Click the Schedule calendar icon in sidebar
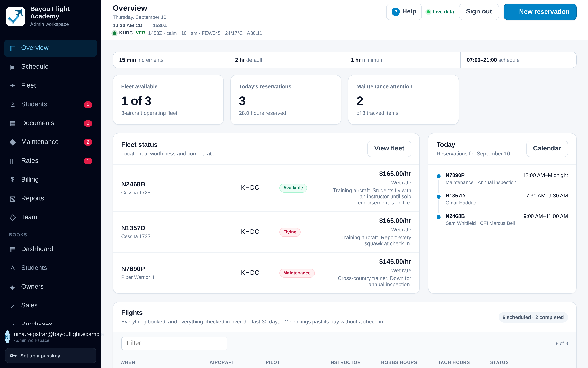This screenshot has height=368, width=588. (x=13, y=67)
